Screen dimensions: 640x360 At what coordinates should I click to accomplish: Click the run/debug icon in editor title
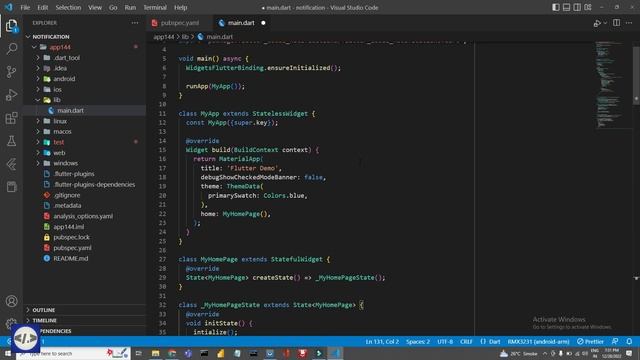597,23
